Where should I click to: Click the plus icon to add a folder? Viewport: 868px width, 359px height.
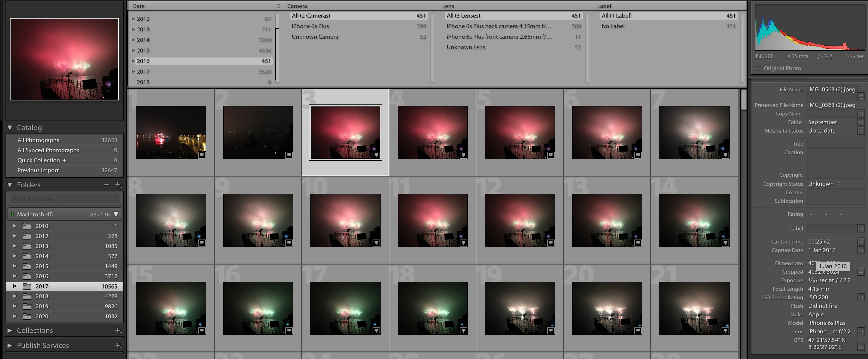(x=118, y=185)
